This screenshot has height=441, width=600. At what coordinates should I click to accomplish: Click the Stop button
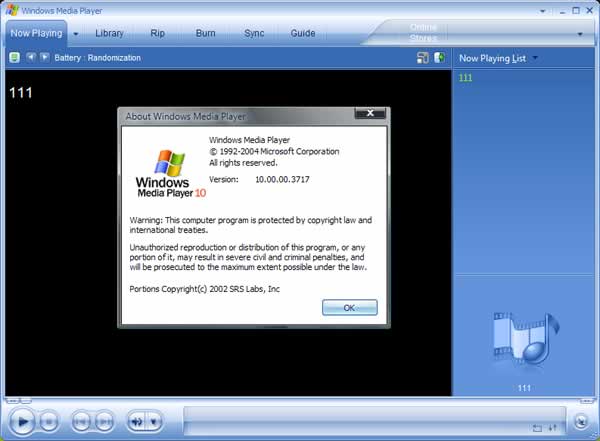coord(49,422)
